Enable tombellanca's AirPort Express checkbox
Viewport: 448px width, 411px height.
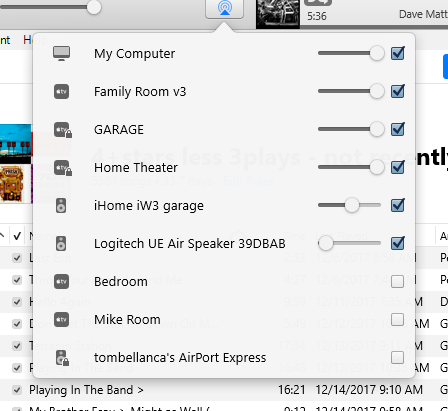tap(398, 357)
